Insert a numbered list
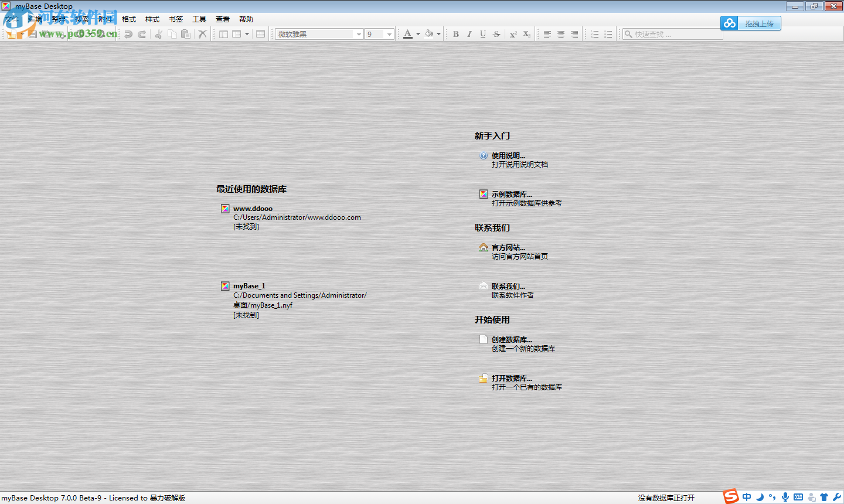The height and width of the screenshot is (504, 844). click(x=595, y=34)
